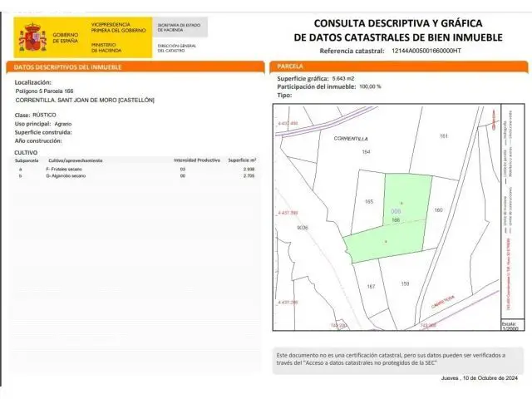Click the 'Agrario' principal use value
The image size is (532, 399).
pyautogui.click(x=63, y=124)
